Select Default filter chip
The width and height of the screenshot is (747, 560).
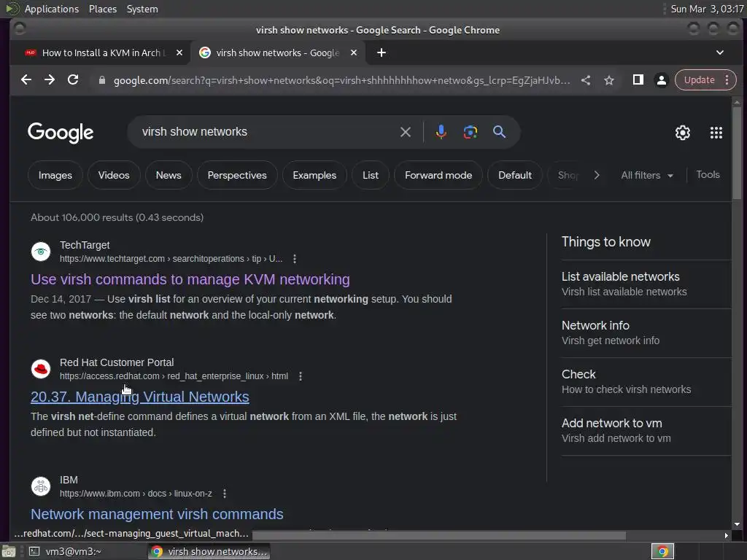coord(515,175)
